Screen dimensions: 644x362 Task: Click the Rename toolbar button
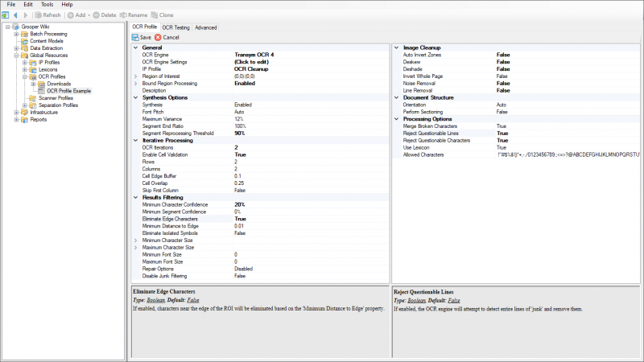[134, 14]
